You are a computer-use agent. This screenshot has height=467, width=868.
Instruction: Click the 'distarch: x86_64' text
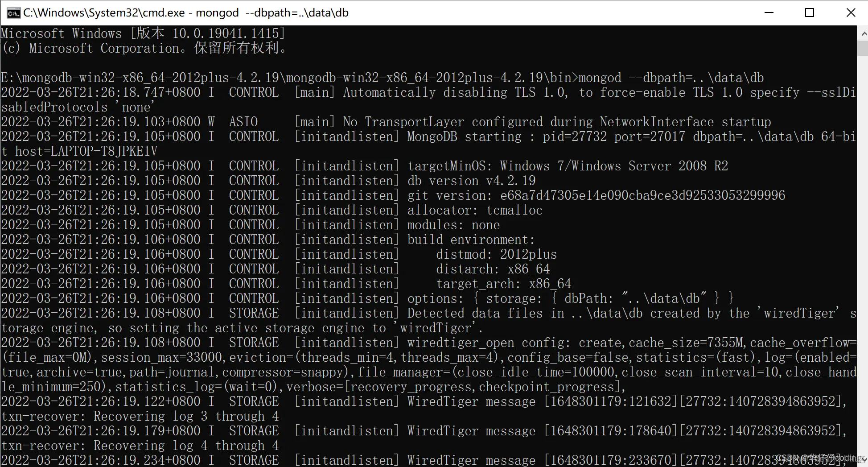coord(493,269)
